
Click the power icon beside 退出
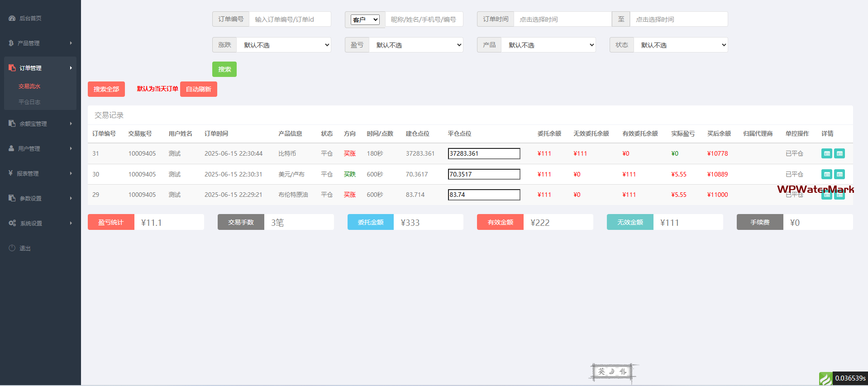pyautogui.click(x=12, y=248)
